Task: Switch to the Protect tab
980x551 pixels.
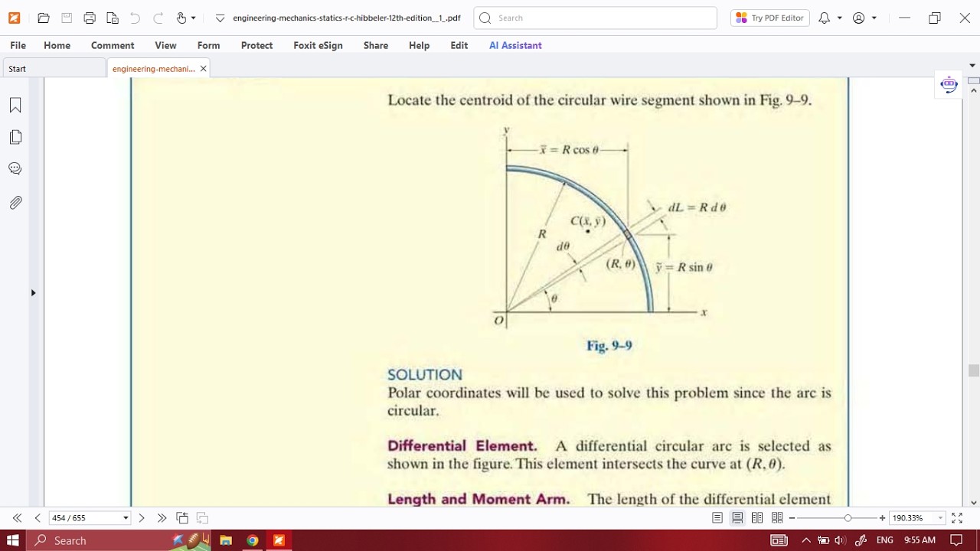Action: [256, 45]
